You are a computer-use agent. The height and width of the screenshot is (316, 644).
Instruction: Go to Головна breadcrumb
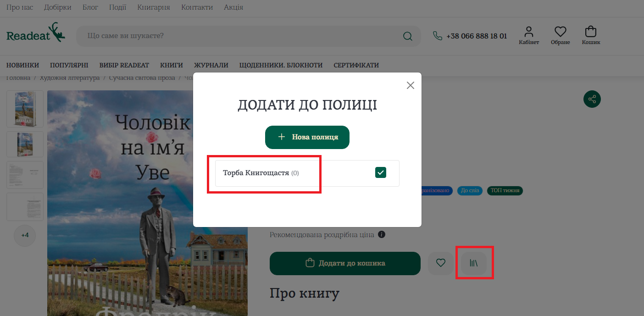[18, 78]
